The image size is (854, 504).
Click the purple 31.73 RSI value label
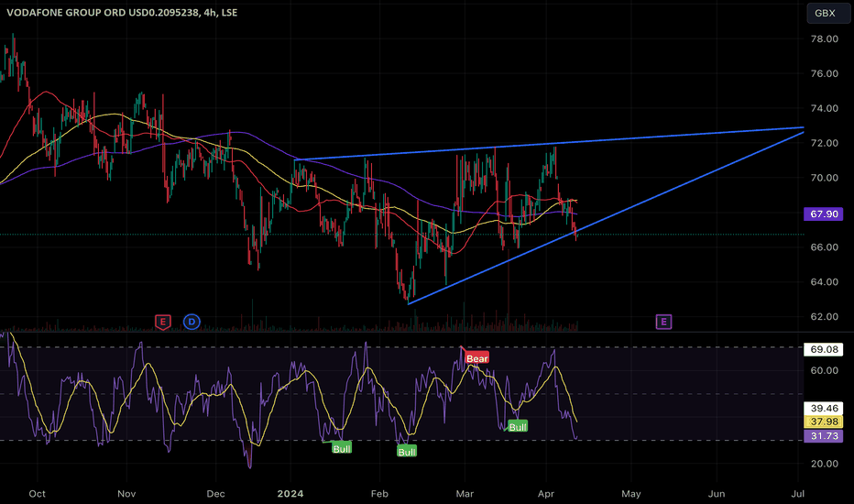pos(824,436)
